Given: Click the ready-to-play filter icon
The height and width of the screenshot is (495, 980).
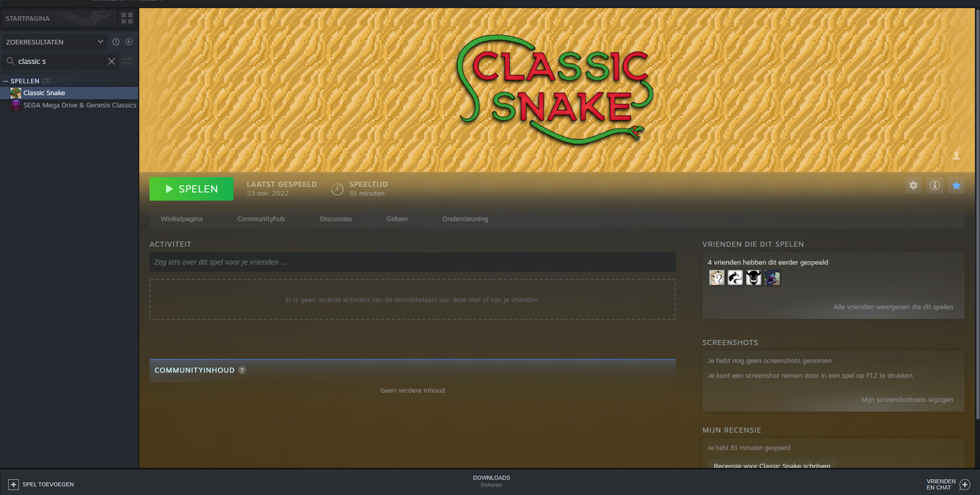Looking at the screenshot, I should tap(129, 42).
